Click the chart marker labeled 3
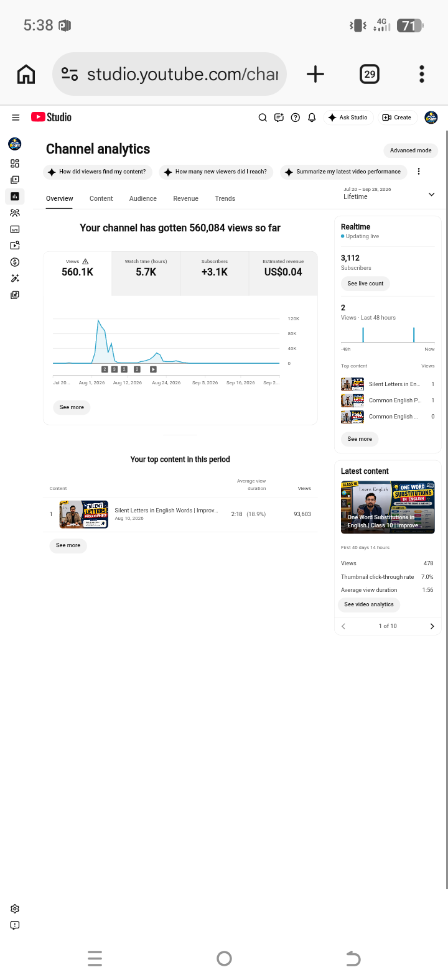Image resolution: width=448 pixels, height=980 pixels. [114, 369]
